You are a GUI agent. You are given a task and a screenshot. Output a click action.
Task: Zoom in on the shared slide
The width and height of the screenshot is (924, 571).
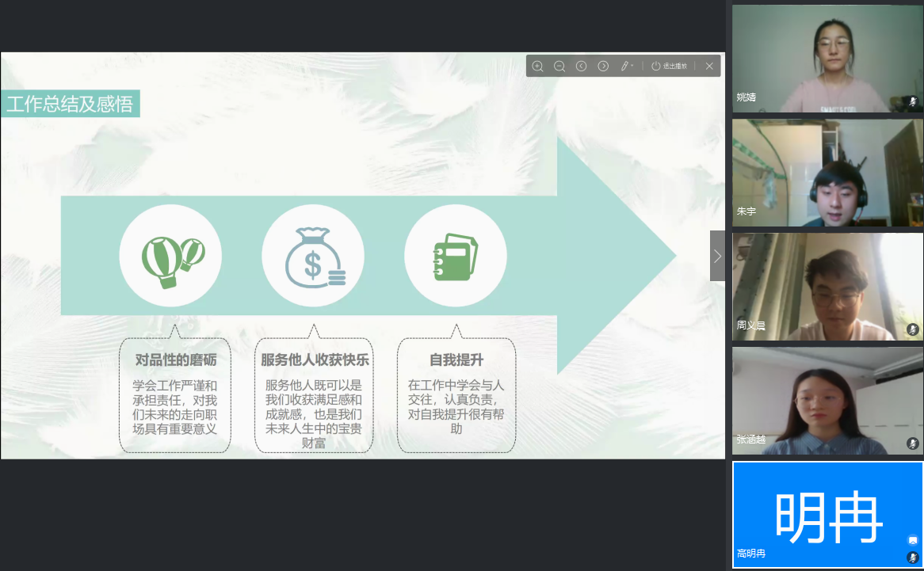coord(537,67)
